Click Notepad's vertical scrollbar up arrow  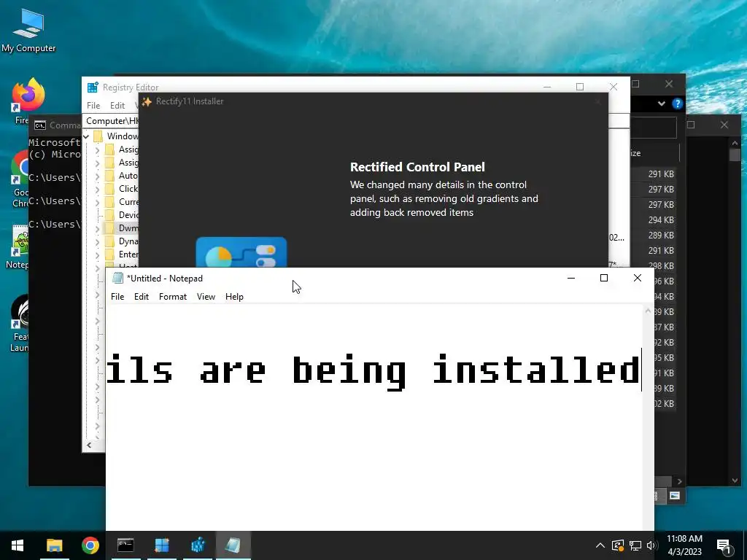648,311
